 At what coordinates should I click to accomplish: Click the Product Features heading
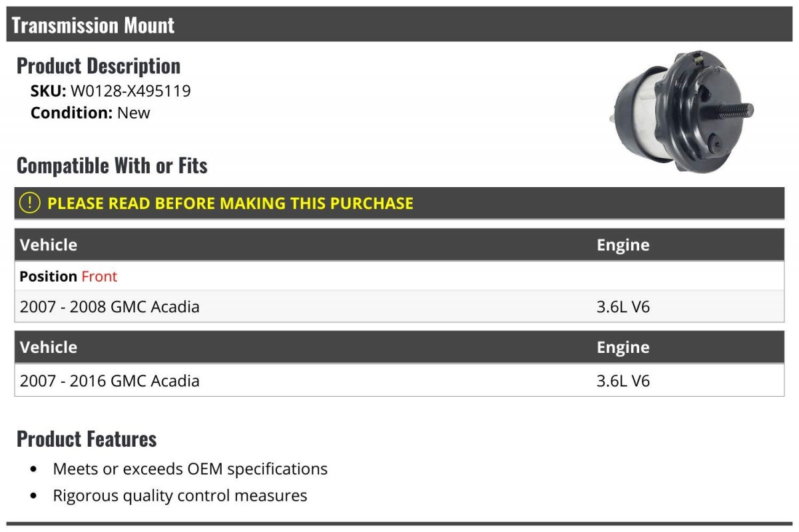point(87,439)
